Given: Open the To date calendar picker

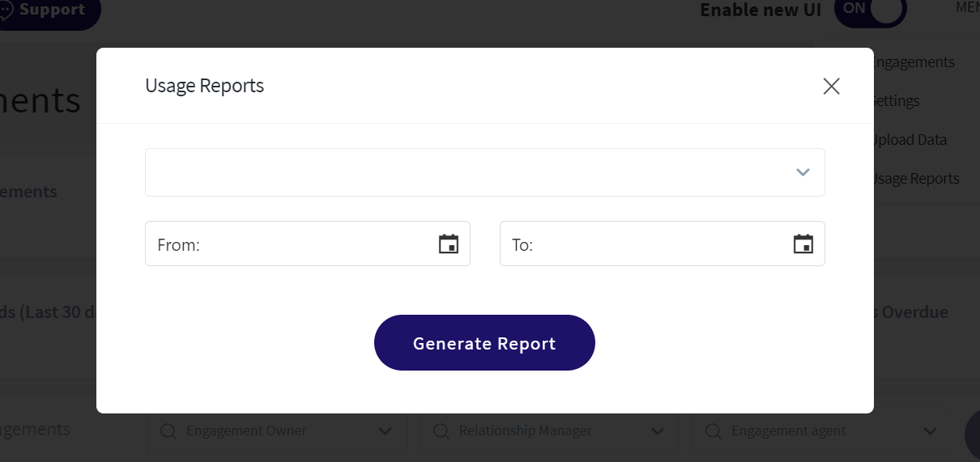Looking at the screenshot, I should pos(803,244).
